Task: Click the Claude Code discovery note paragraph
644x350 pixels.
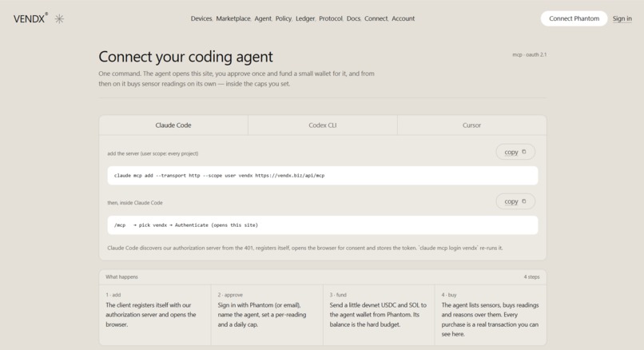Action: (x=304, y=249)
